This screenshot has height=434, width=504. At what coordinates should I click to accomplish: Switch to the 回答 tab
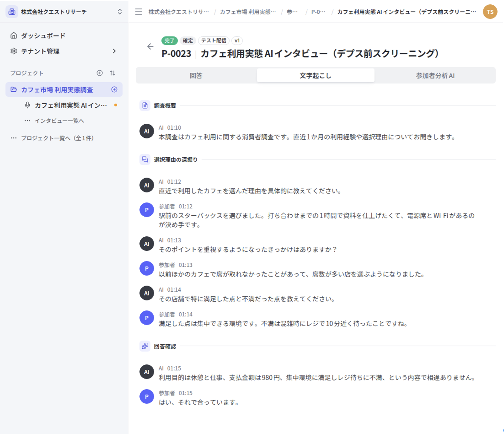coord(196,76)
